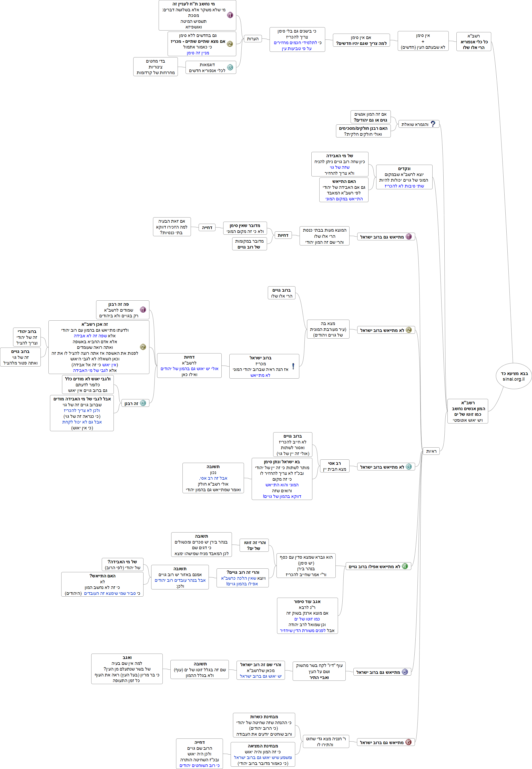
Task: Click the "אגב עוד סיפור" node
Action: [307, 616]
